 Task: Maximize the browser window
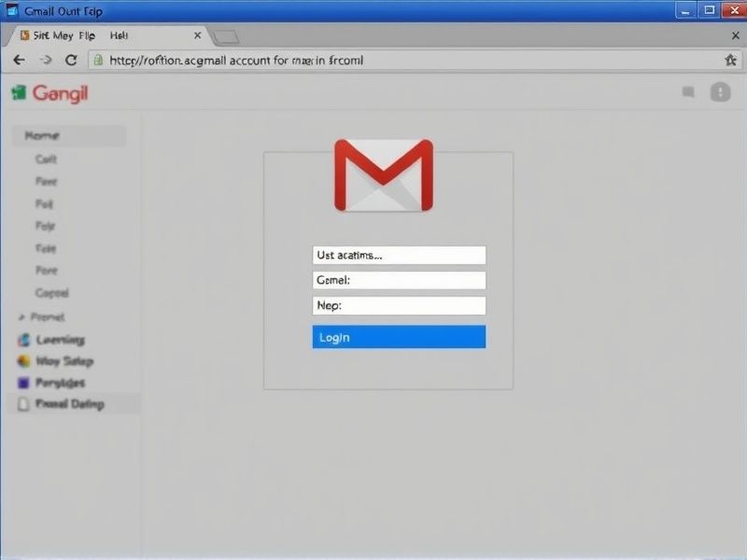[x=710, y=10]
